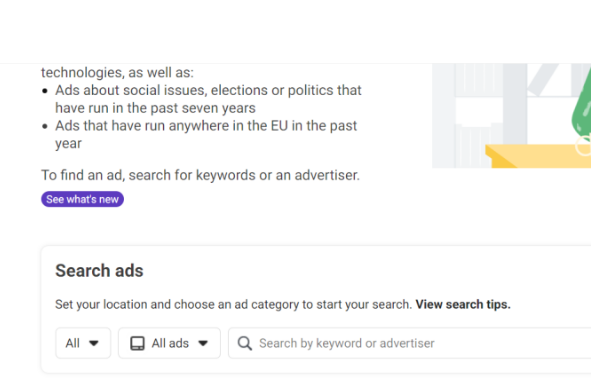Click See what's new button

tap(83, 199)
